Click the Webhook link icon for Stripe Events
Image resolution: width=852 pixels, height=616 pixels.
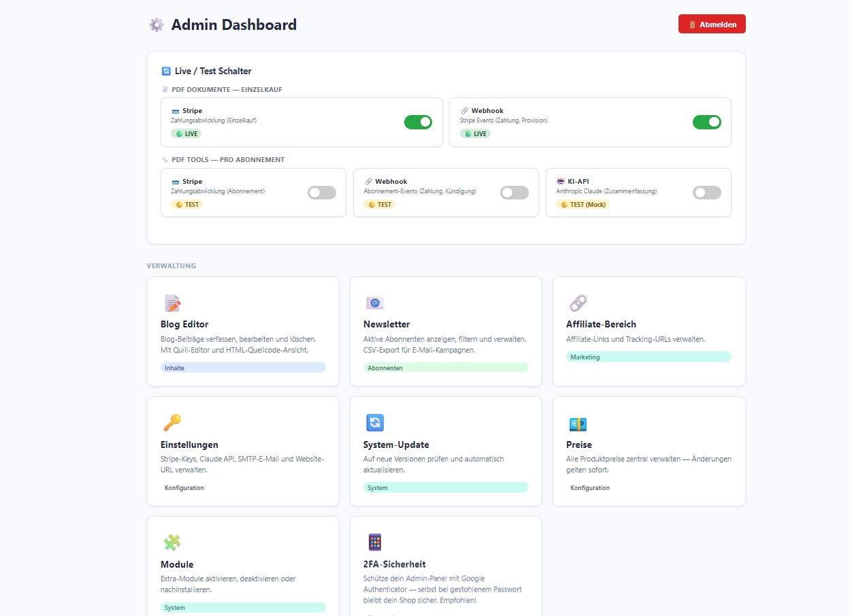[x=464, y=111]
